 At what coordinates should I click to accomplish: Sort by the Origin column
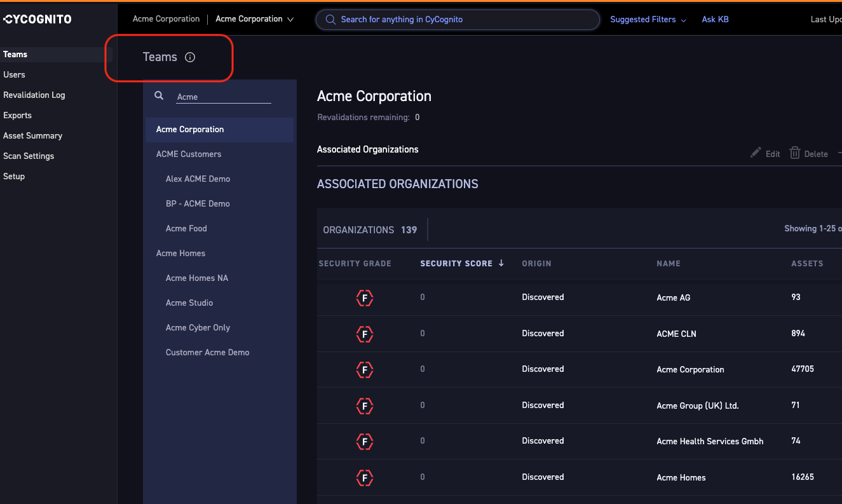coord(536,264)
